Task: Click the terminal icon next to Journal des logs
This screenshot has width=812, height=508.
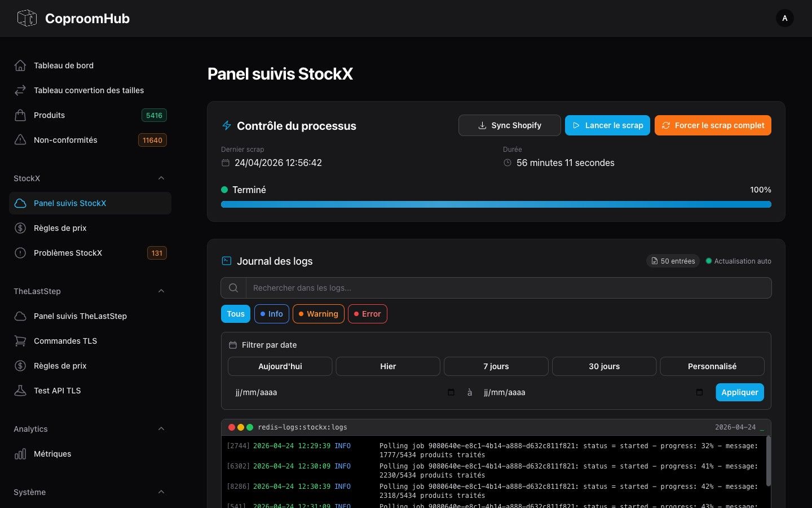Action: click(226, 261)
